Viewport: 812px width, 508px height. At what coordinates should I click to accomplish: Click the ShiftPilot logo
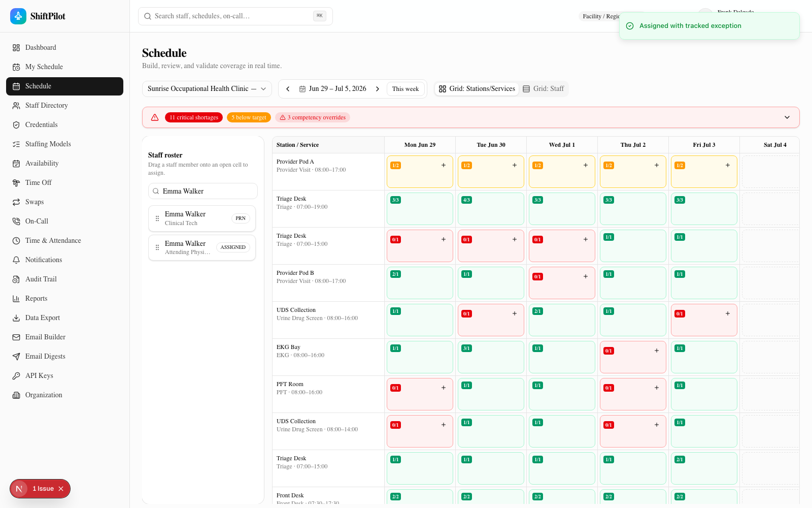pos(38,16)
